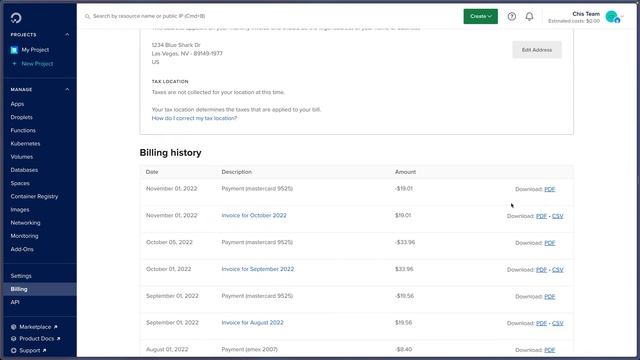Download PDF for October 2022 invoice
This screenshot has height=360, width=640.
pyautogui.click(x=541, y=216)
